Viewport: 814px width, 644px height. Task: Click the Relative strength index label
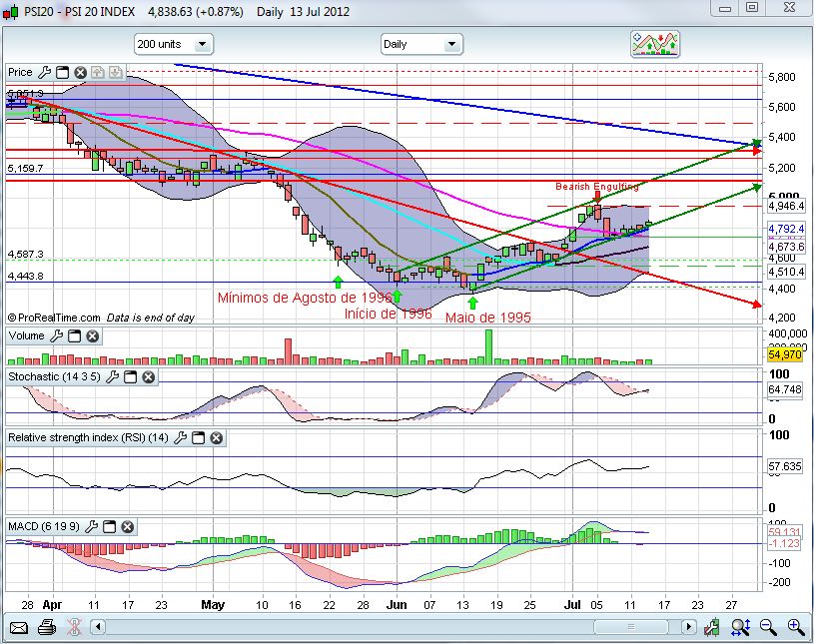(x=88, y=437)
